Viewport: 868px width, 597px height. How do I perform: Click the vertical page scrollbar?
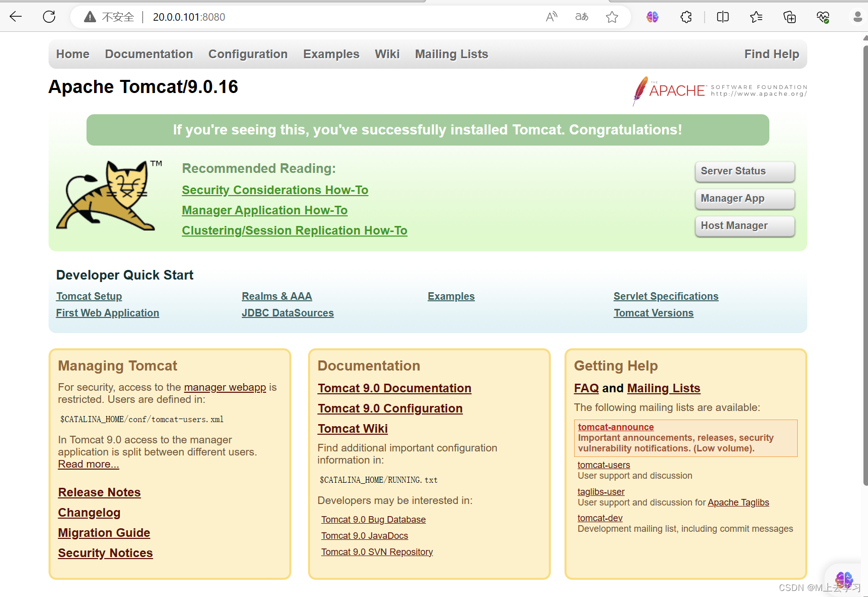[865, 265]
